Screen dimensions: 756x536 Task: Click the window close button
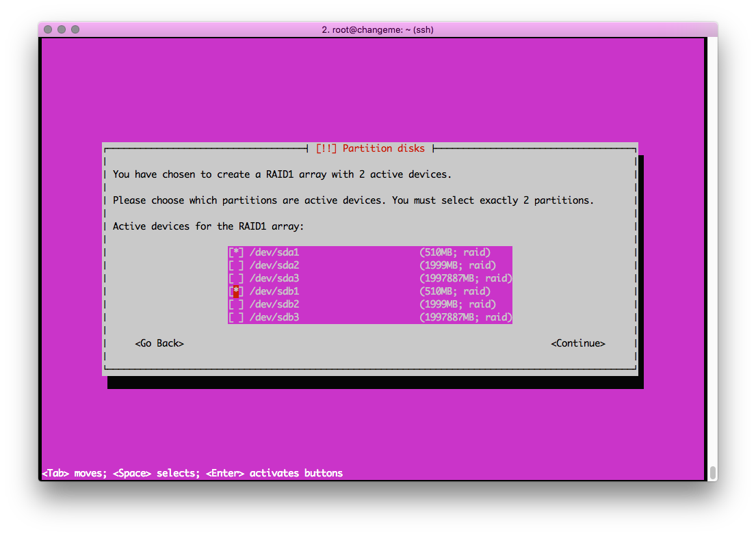[x=48, y=29]
